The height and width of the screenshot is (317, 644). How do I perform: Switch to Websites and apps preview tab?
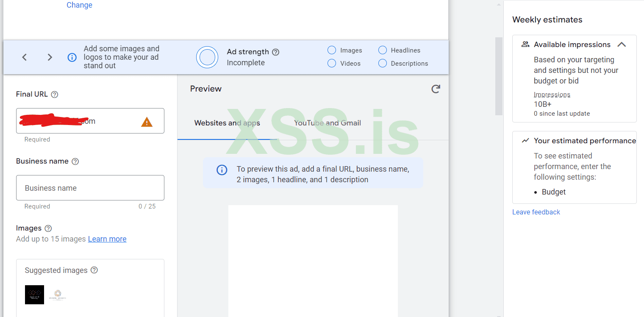(227, 123)
